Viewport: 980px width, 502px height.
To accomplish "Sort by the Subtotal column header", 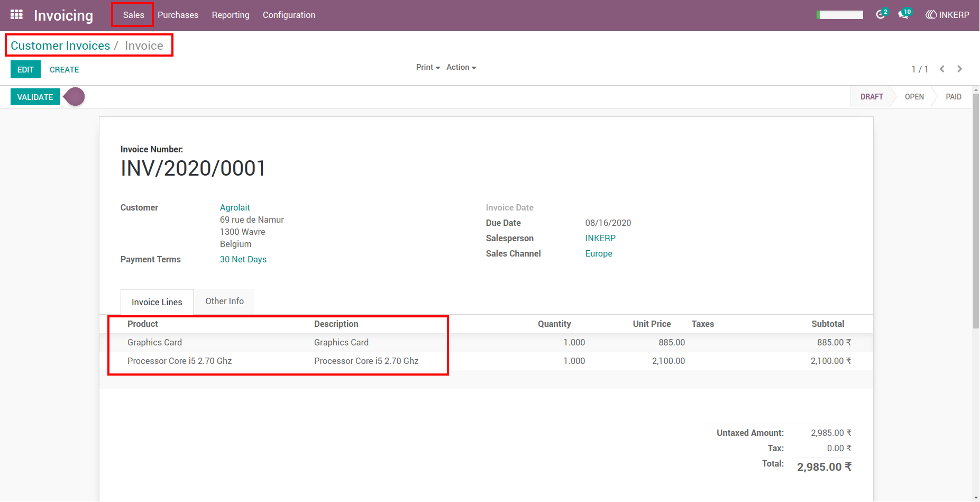I will 828,324.
